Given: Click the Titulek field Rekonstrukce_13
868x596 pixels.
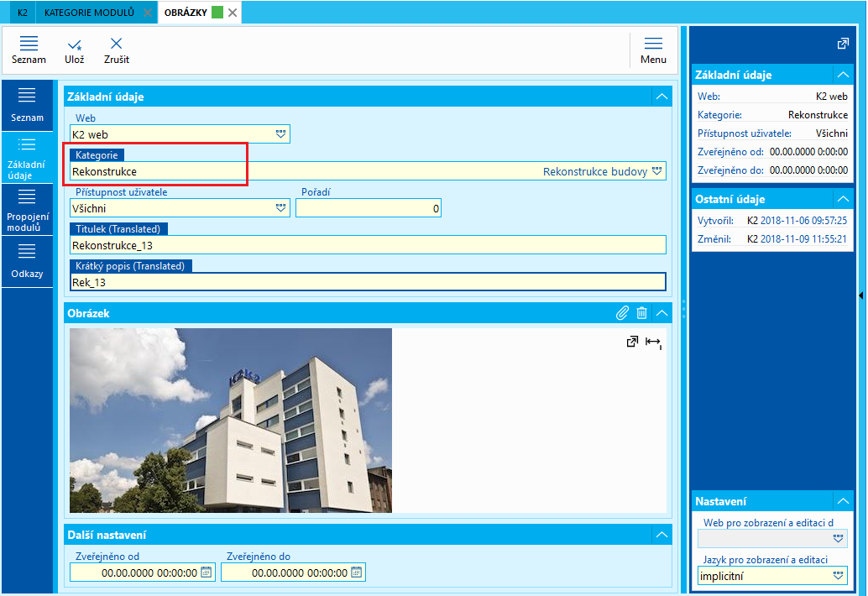Looking at the screenshot, I should pyautogui.click(x=369, y=245).
